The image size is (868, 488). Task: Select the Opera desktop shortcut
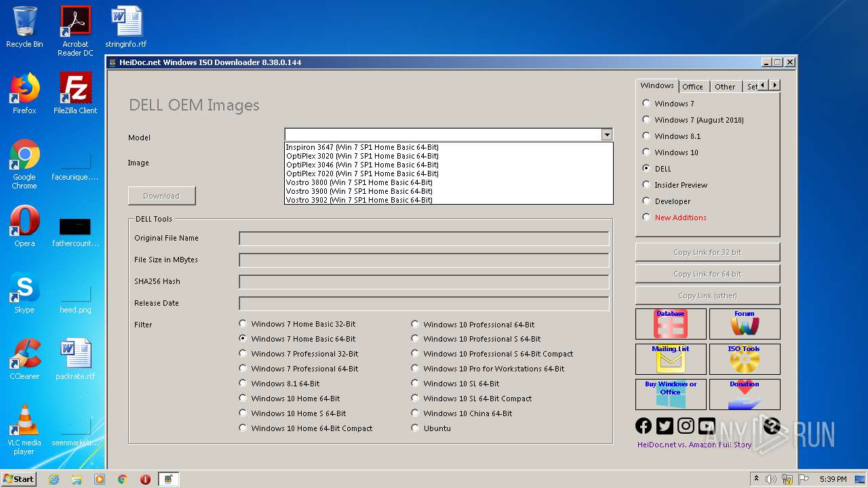point(24,226)
